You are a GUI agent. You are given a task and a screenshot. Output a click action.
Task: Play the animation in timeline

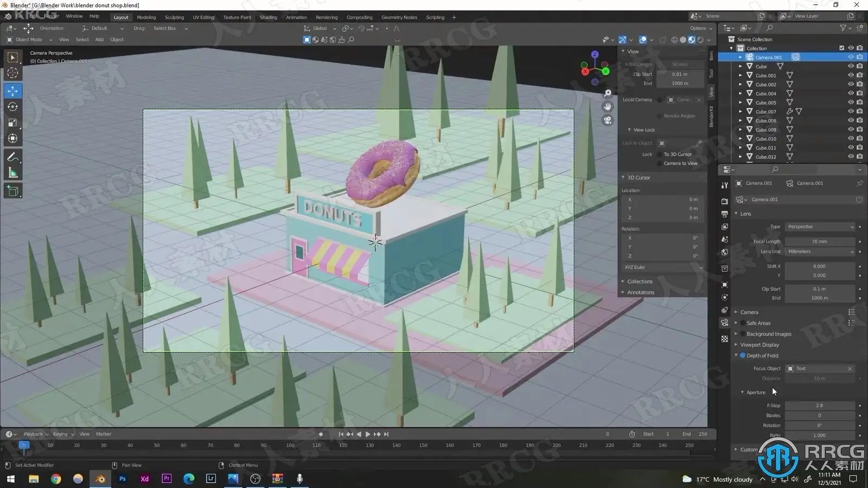click(368, 434)
